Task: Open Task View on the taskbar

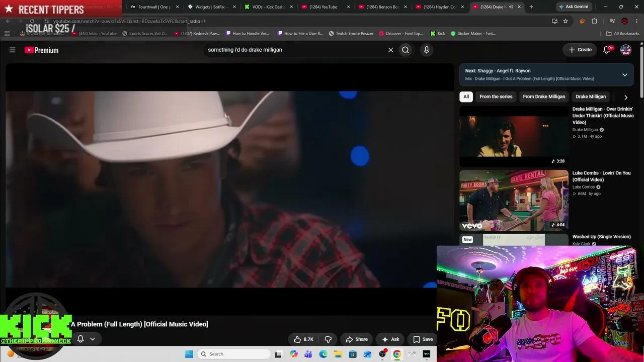Action: point(278,354)
